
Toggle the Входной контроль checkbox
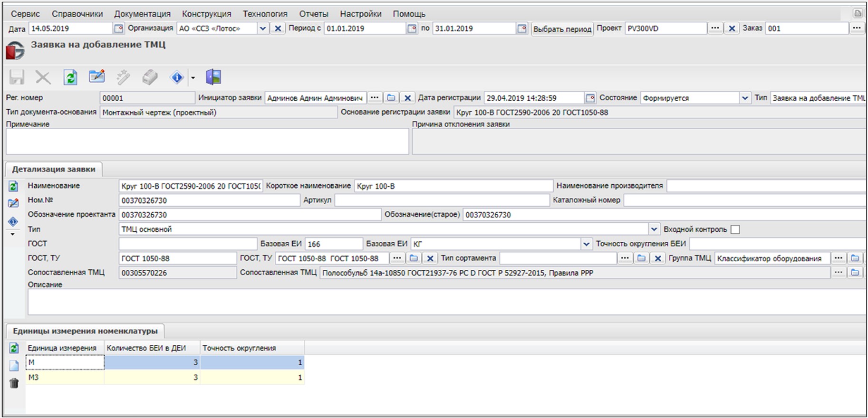pyautogui.click(x=735, y=229)
